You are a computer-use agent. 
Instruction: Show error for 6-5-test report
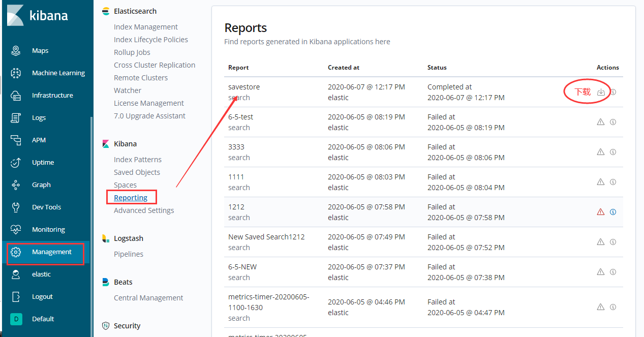tap(600, 122)
